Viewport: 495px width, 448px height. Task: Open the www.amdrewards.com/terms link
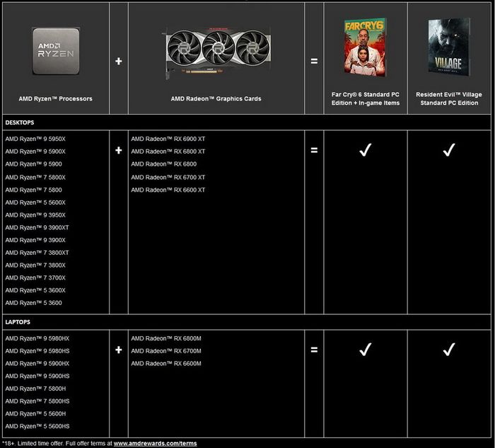click(155, 443)
